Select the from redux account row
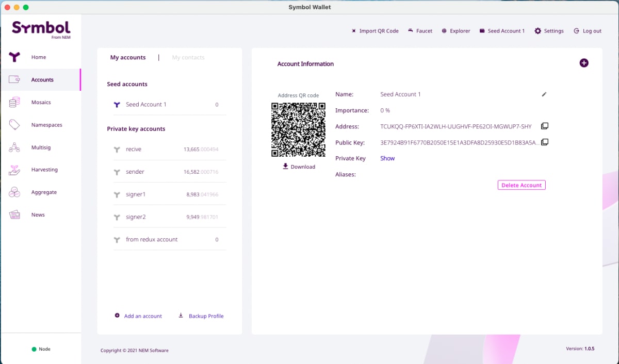 pyautogui.click(x=170, y=240)
